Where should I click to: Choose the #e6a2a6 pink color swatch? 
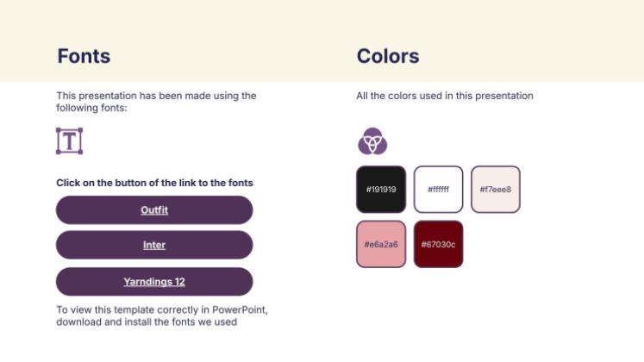(381, 244)
